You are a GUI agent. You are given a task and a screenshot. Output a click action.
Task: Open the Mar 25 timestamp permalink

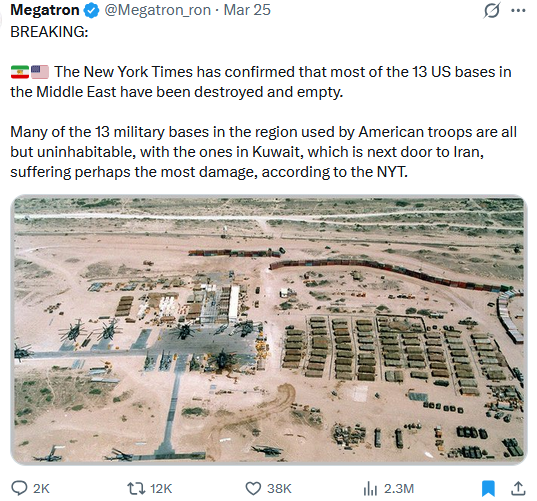click(247, 10)
